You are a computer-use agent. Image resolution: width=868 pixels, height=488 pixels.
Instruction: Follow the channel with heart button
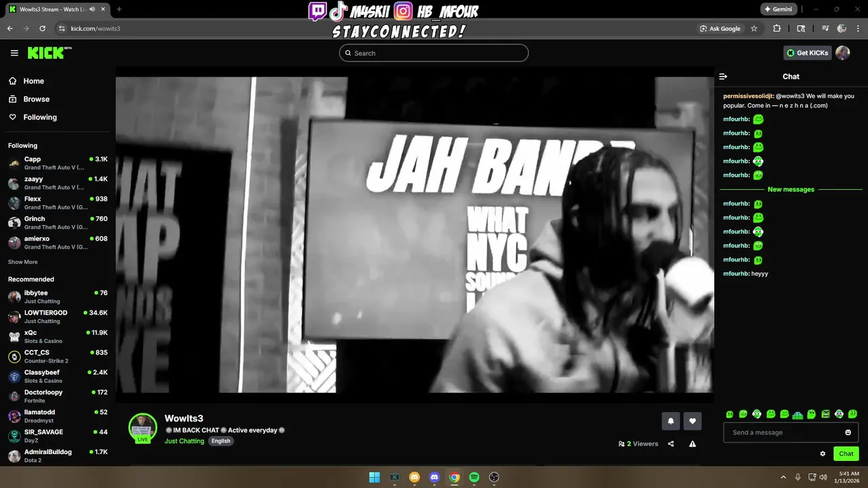692,421
